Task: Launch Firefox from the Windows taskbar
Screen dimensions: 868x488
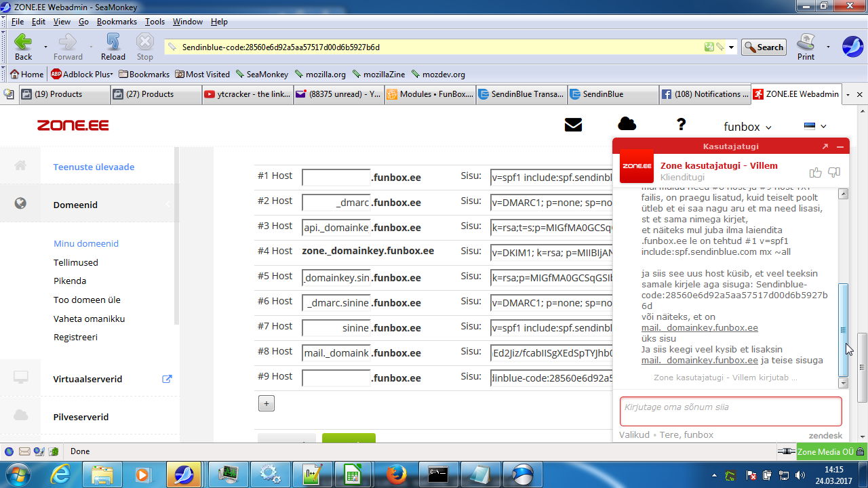Action: (395, 474)
